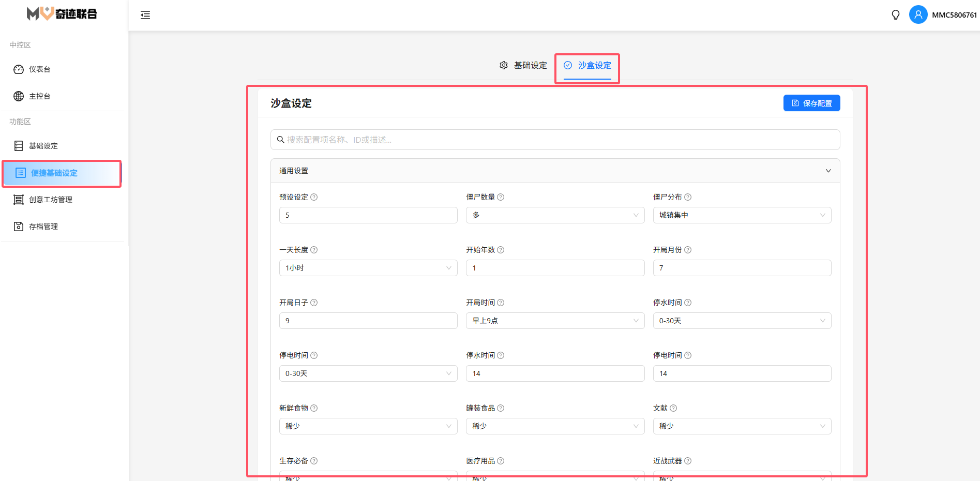Image resolution: width=980 pixels, height=481 pixels.
Task: Collapse the 通用设置 section
Action: pos(828,171)
